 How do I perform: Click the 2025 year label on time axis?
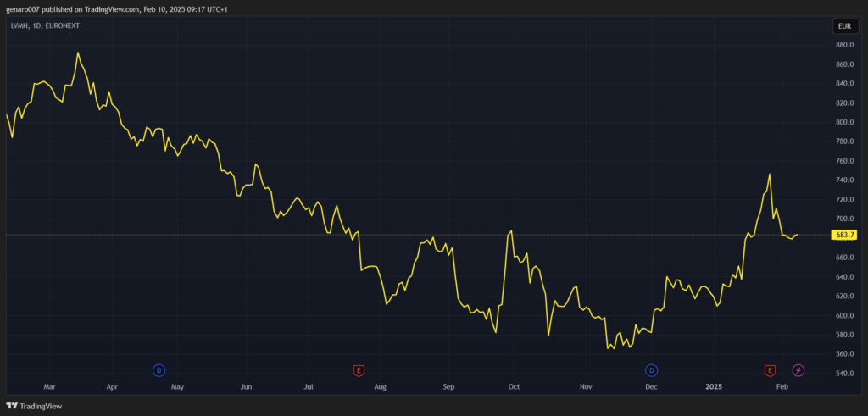click(x=714, y=386)
